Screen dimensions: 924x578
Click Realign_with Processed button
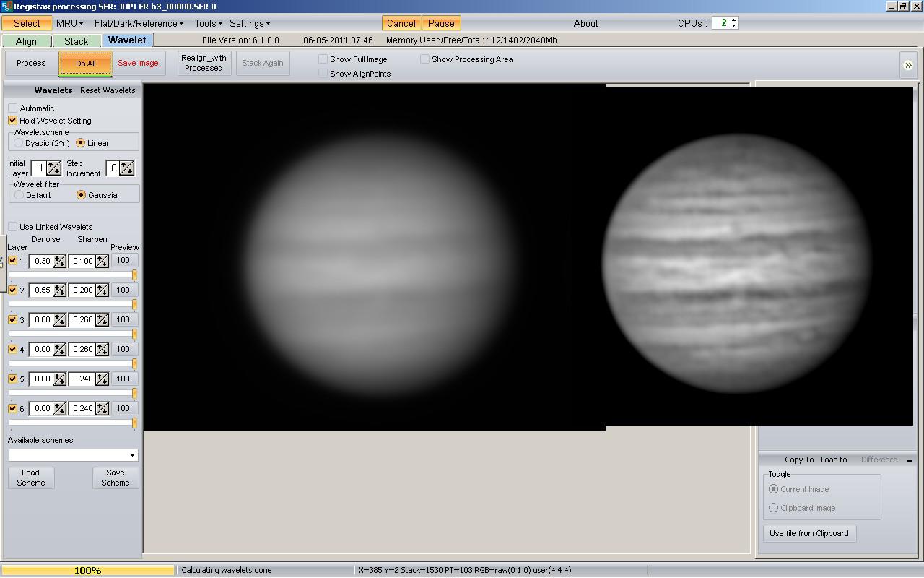(204, 63)
